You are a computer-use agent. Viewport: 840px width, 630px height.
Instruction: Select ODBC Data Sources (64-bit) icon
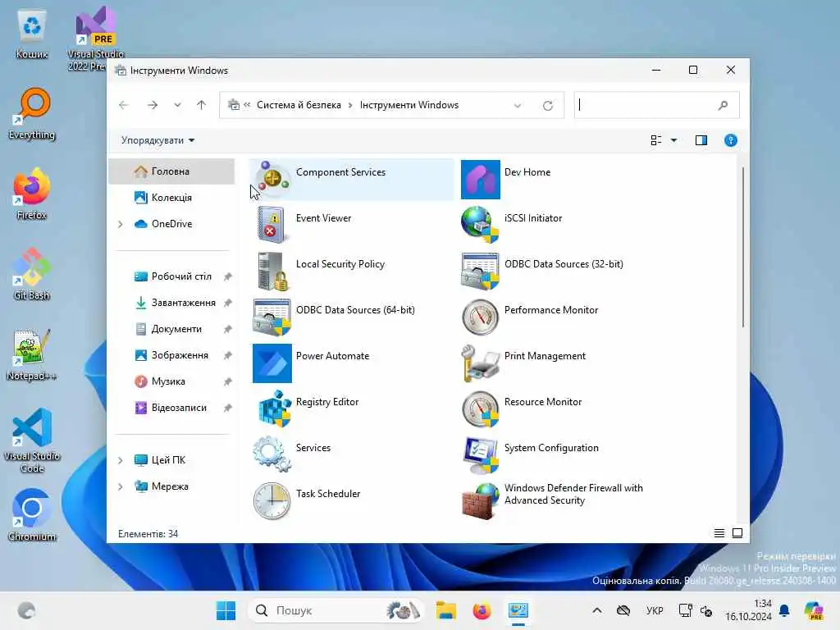pyautogui.click(x=272, y=317)
